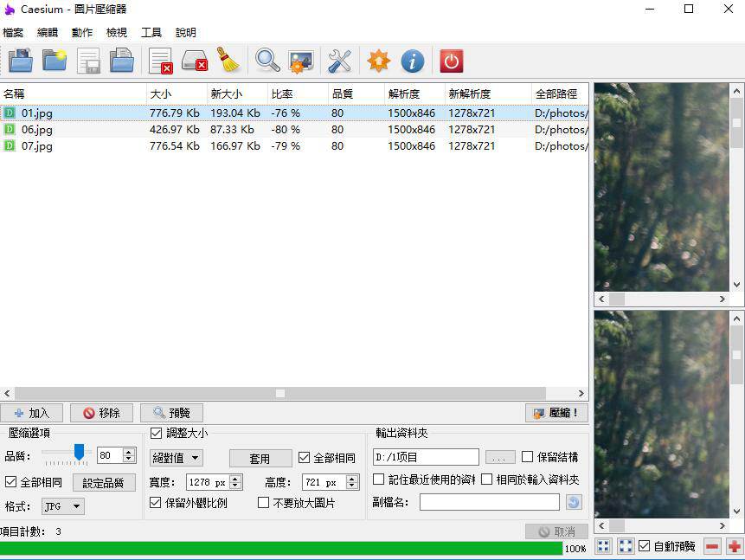
Task: Click the output folder browse ... button
Action: coord(500,457)
